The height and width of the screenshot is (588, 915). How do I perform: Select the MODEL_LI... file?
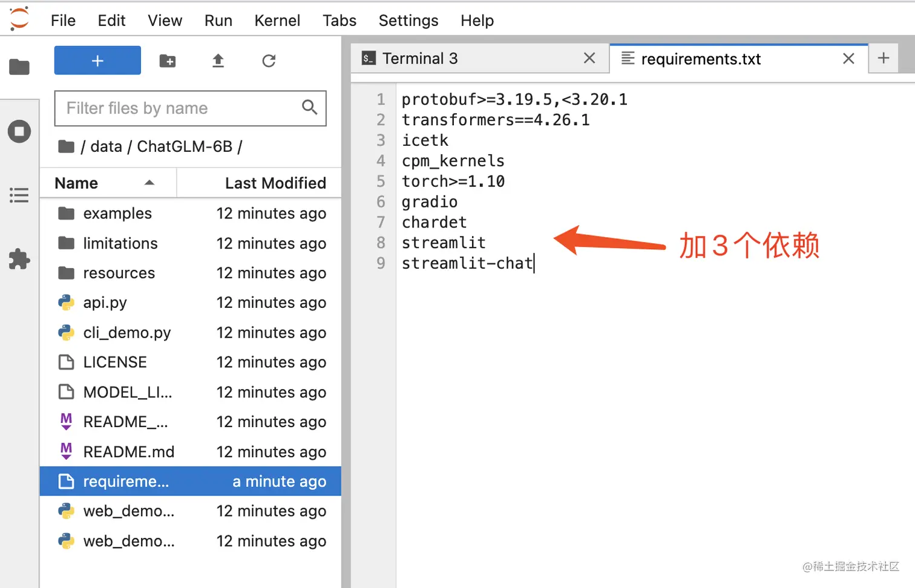pyautogui.click(x=191, y=392)
